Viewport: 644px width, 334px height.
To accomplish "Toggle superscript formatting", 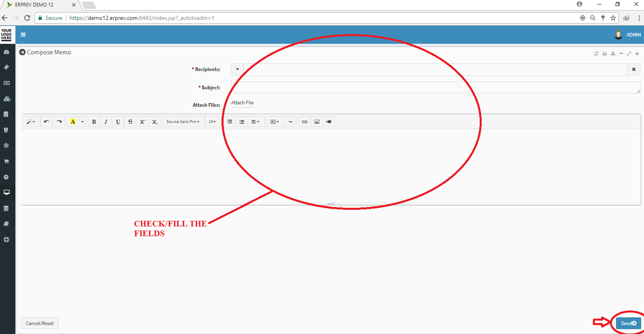I will click(x=142, y=121).
